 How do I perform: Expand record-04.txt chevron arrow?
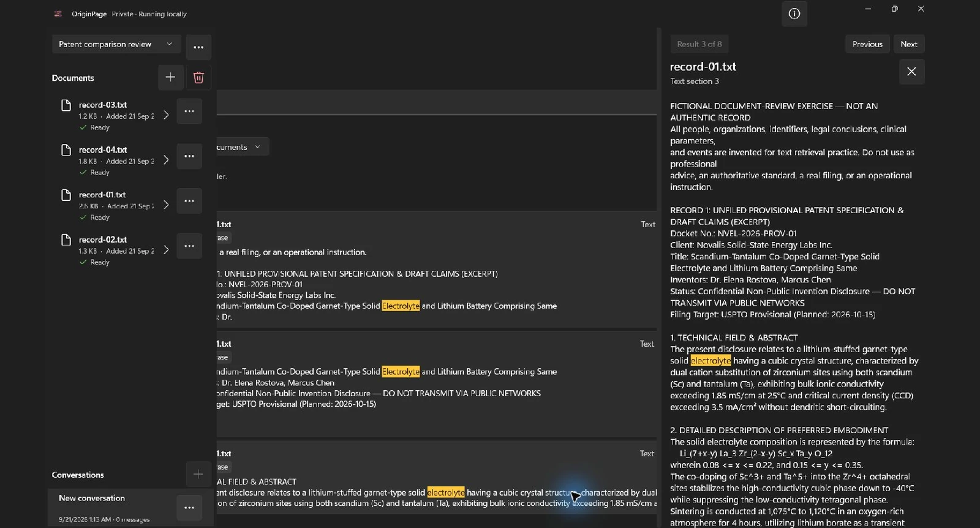166,160
